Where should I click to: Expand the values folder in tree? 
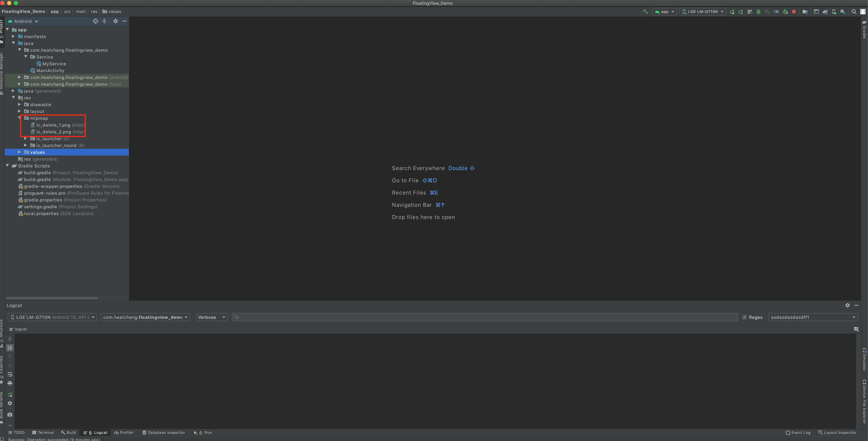click(x=19, y=152)
